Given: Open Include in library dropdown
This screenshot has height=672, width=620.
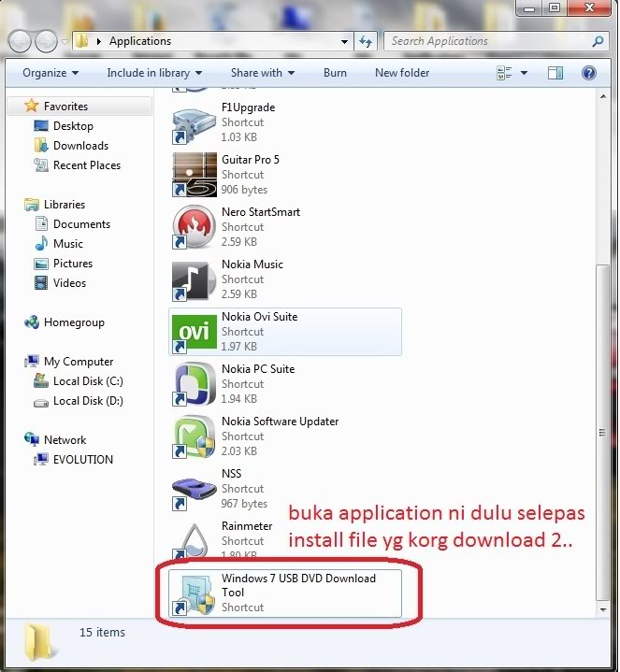Looking at the screenshot, I should [154, 73].
